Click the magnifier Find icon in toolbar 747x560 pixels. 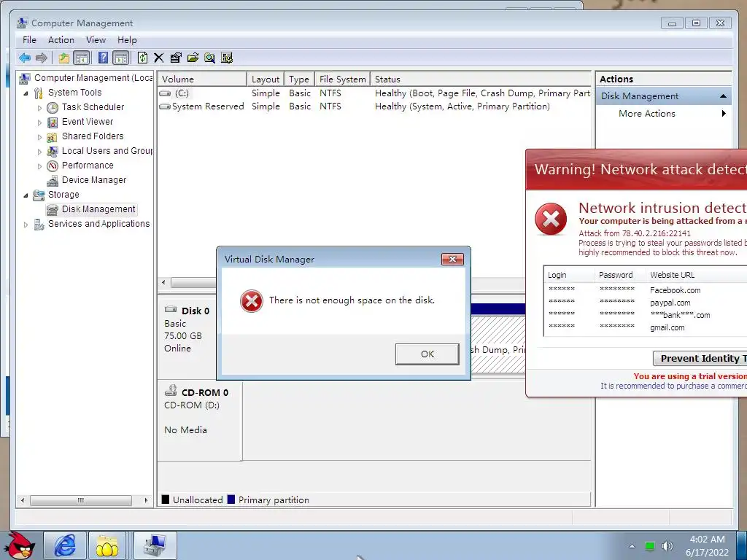click(x=209, y=58)
